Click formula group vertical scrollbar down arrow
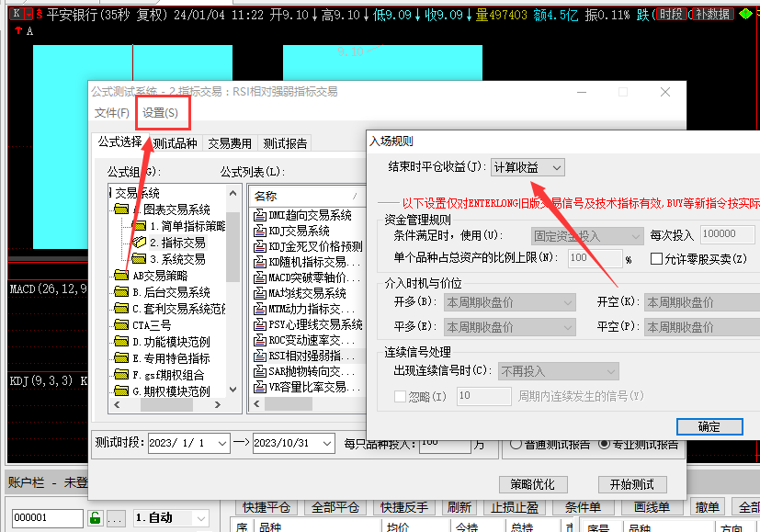 coord(233,390)
